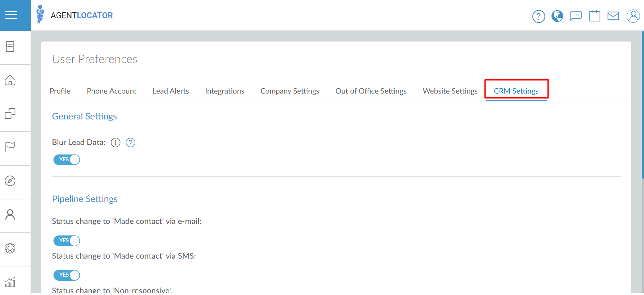The height and width of the screenshot is (295, 644).
Task: Toggle 'Made contact' via e-mail switch
Action: pos(67,241)
